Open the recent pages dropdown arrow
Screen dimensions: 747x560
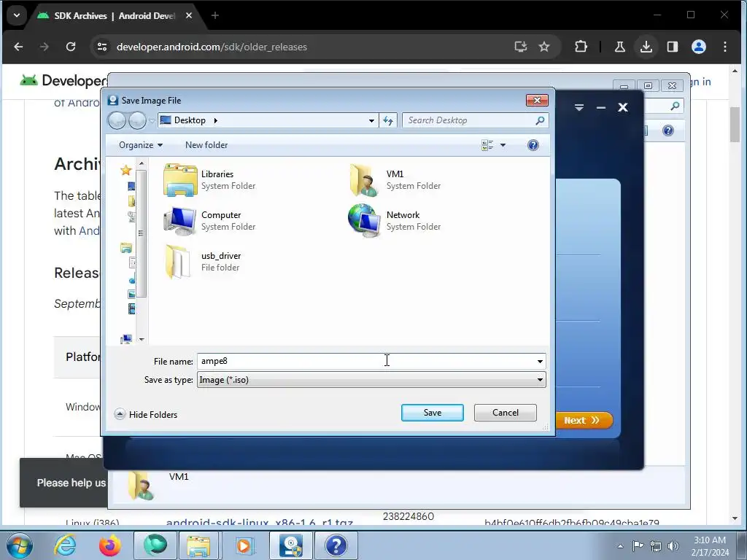click(x=152, y=121)
